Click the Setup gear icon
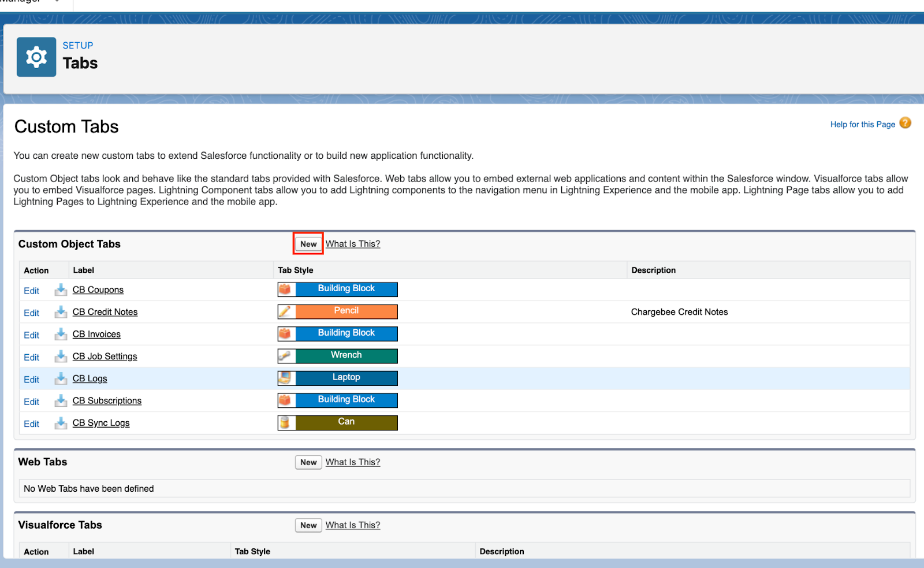The image size is (924, 568). click(x=36, y=57)
